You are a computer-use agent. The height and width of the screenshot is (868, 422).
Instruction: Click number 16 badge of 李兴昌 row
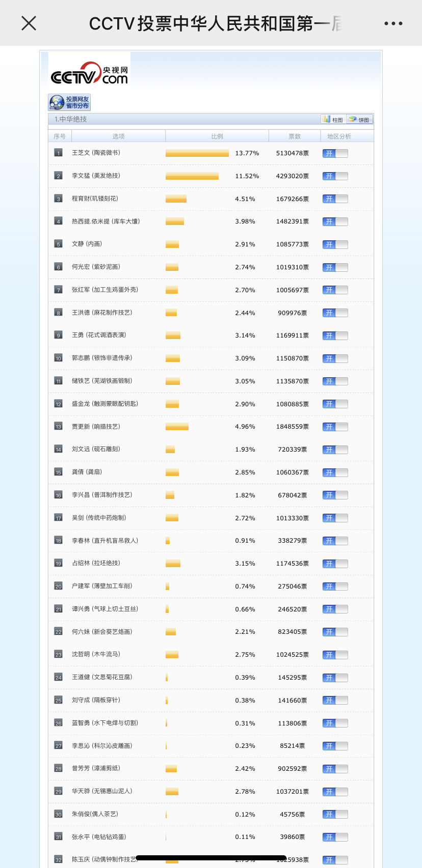pyautogui.click(x=59, y=495)
